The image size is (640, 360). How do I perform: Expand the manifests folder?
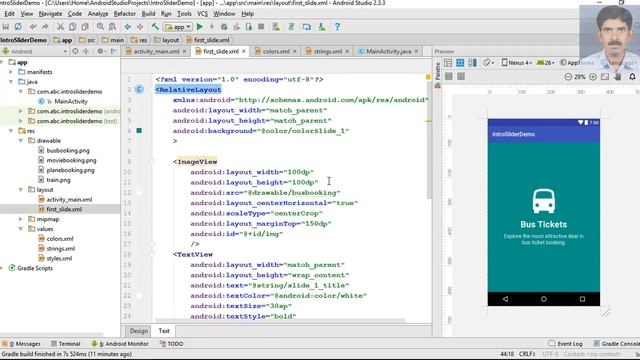11,72
